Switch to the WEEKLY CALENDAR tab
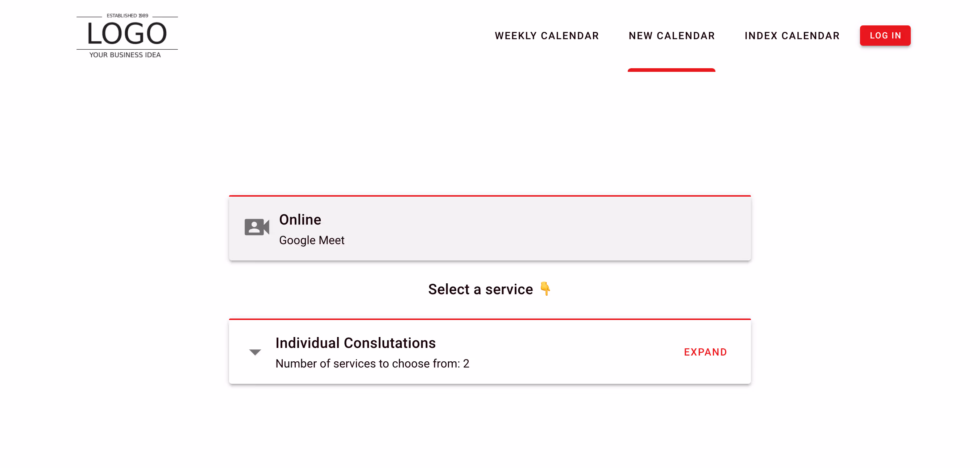980x468 pixels. click(547, 36)
